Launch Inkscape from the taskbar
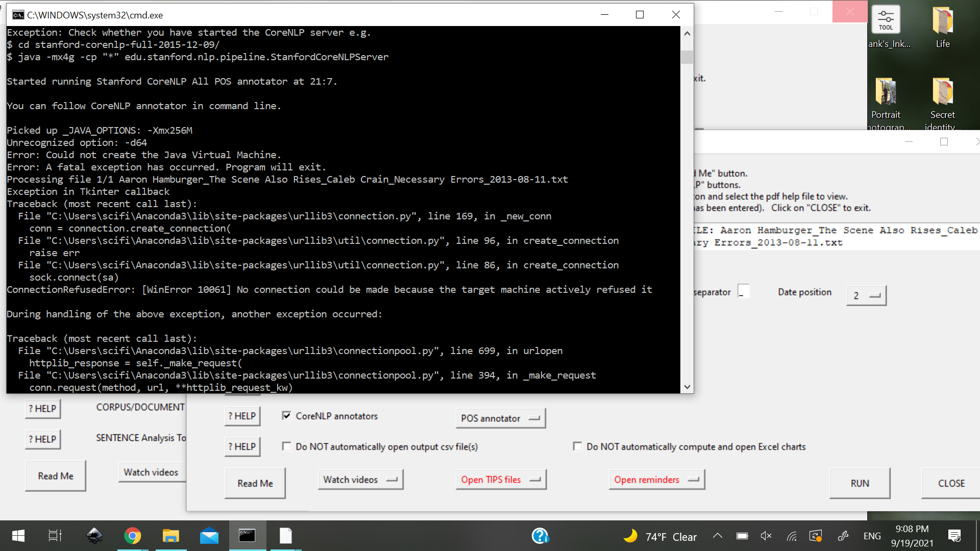This screenshot has width=980, height=551. point(94,536)
